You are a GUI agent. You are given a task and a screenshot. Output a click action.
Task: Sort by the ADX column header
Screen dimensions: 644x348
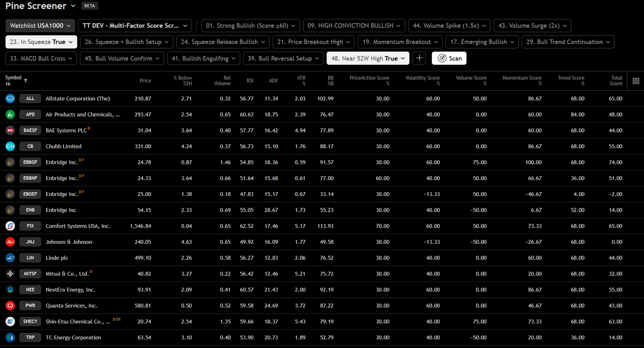(273, 81)
